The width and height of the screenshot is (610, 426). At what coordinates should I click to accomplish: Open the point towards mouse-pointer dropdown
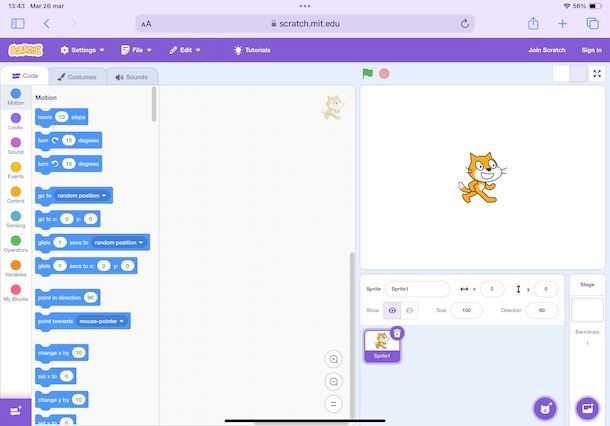tap(101, 321)
